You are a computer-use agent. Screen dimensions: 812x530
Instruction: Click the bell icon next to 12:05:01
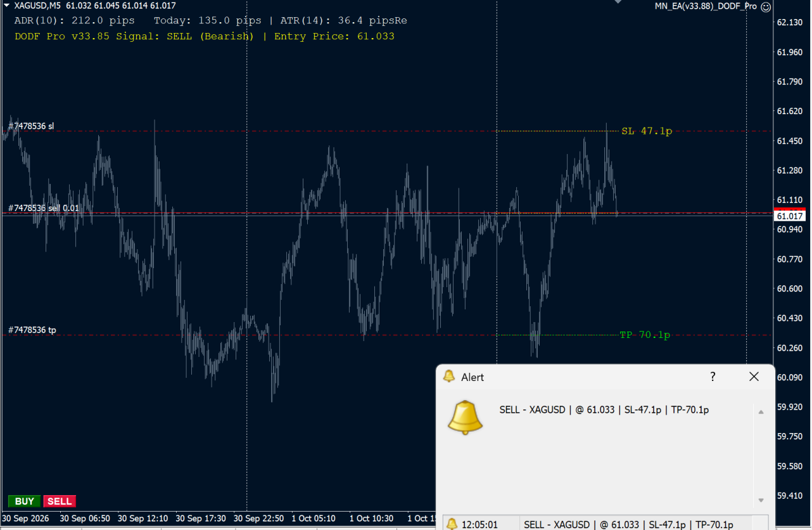click(452, 524)
